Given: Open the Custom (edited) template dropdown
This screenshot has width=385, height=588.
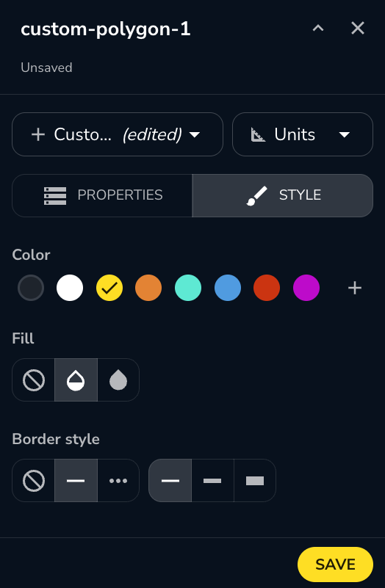Looking at the screenshot, I should click(x=118, y=134).
